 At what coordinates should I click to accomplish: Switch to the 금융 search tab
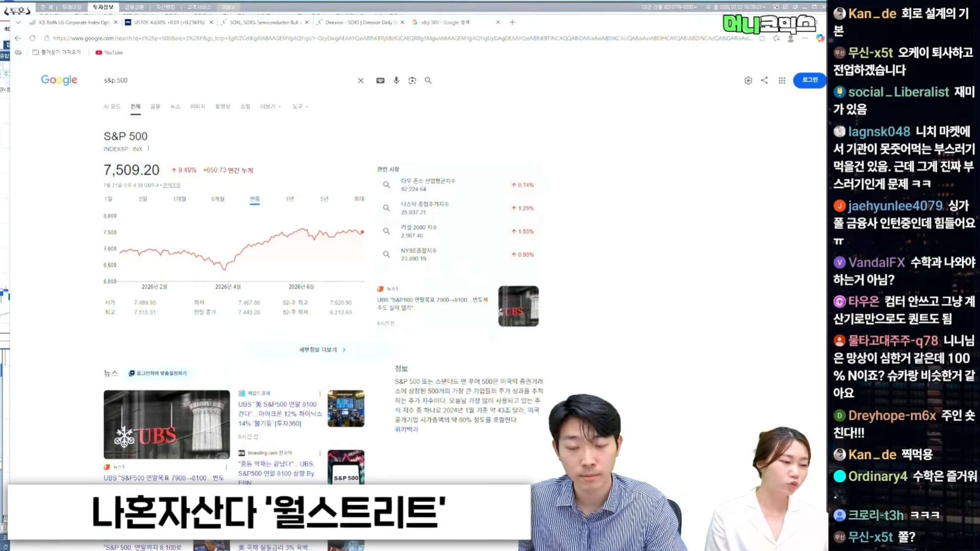[155, 107]
